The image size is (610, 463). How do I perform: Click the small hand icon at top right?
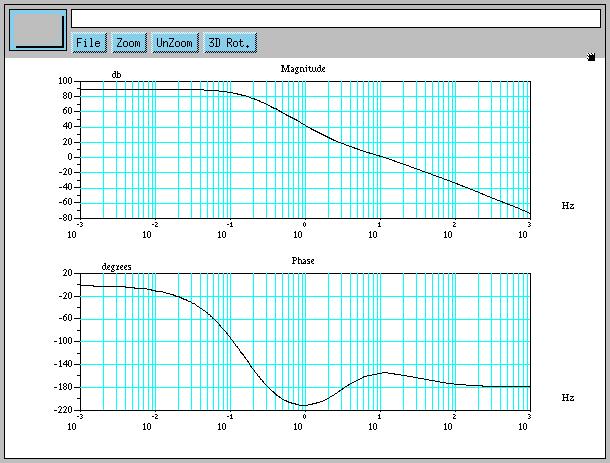tap(593, 57)
